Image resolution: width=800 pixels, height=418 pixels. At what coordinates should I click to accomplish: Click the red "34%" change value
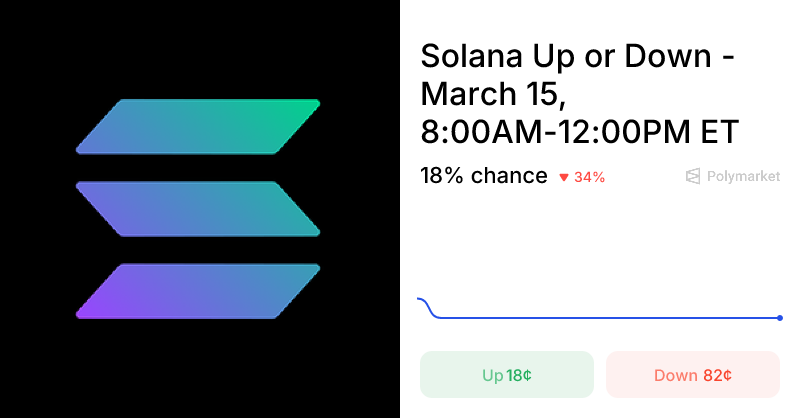[590, 177]
